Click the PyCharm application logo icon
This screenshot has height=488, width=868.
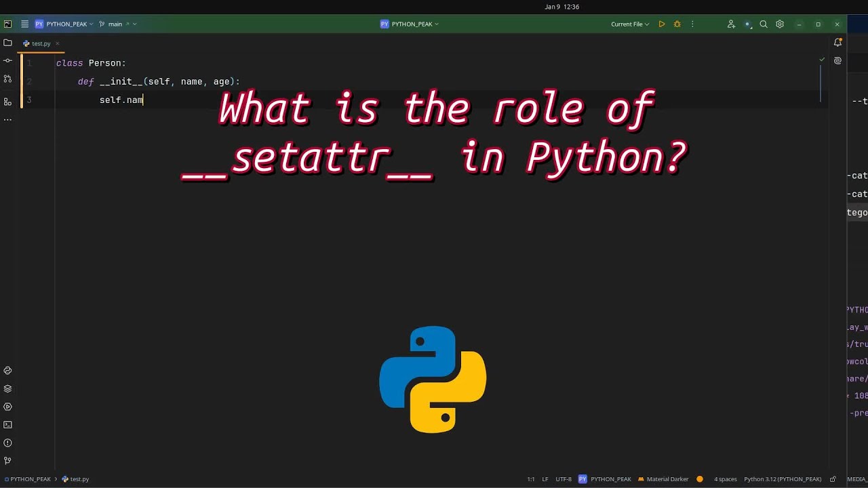(x=7, y=24)
